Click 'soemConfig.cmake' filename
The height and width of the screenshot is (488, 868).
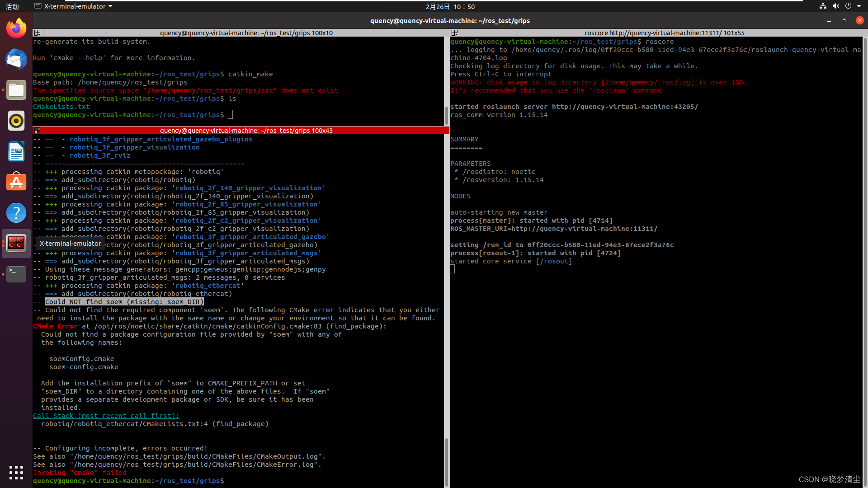[82, 359]
